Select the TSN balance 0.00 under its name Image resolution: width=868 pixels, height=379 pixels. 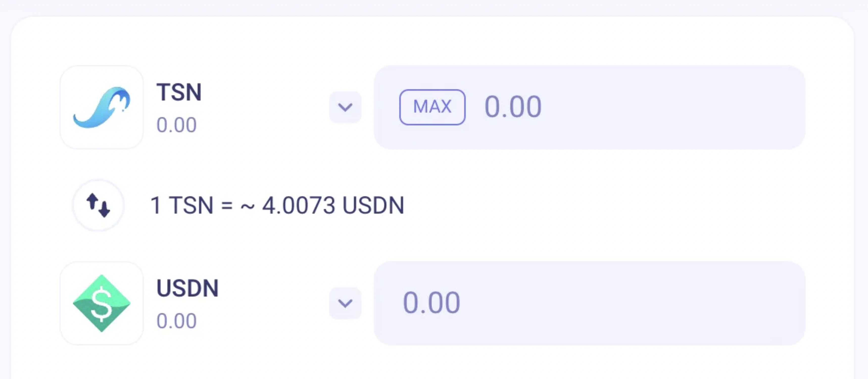pos(176,125)
